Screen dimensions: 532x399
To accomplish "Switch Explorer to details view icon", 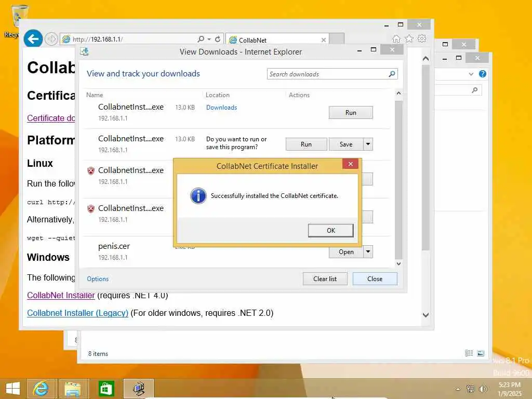I will 469,353.
